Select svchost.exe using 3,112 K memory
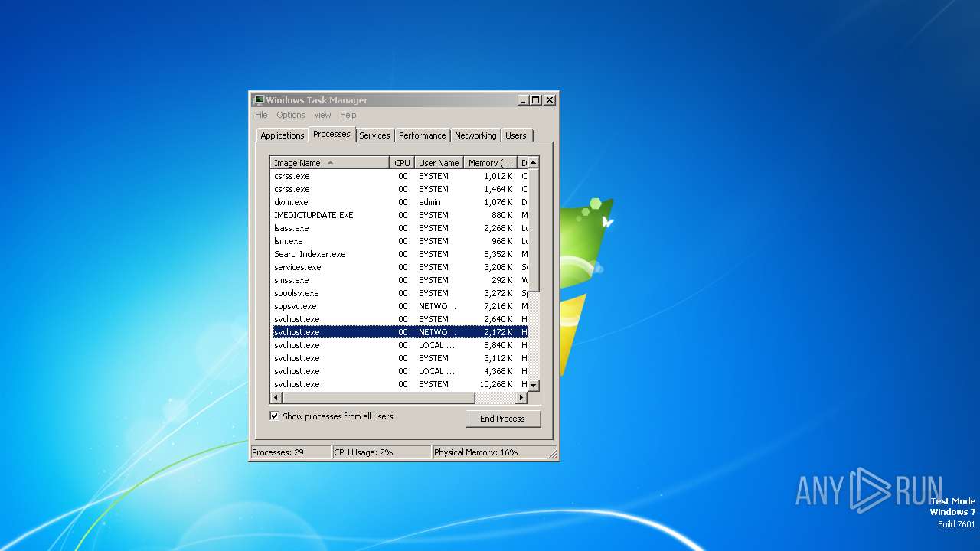This screenshot has height=551, width=980. [x=400, y=358]
